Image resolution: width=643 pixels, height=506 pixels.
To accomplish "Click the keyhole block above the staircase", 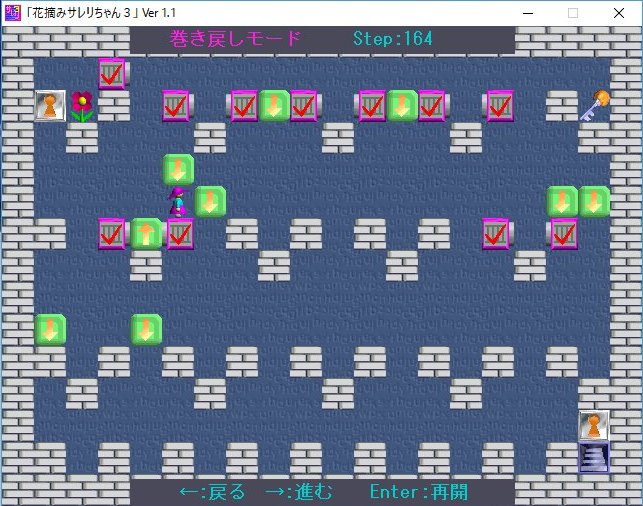I will tap(594, 425).
